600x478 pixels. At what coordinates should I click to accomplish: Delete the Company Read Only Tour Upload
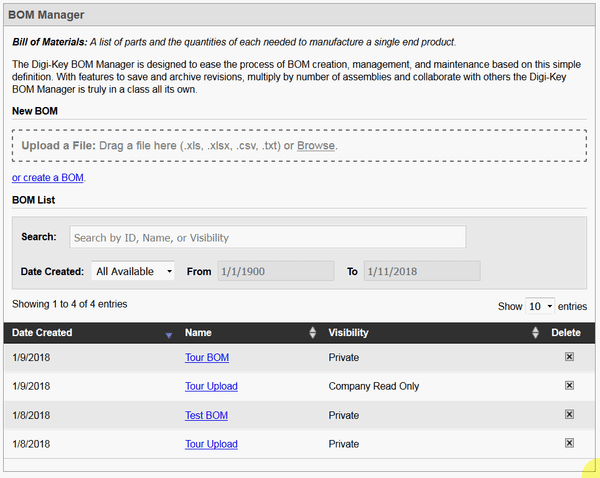(569, 386)
